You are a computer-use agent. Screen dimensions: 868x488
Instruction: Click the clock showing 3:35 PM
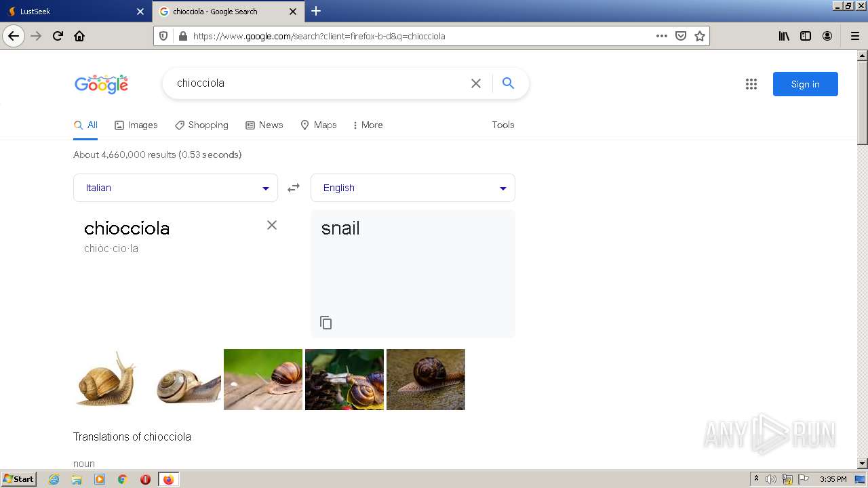coord(833,479)
